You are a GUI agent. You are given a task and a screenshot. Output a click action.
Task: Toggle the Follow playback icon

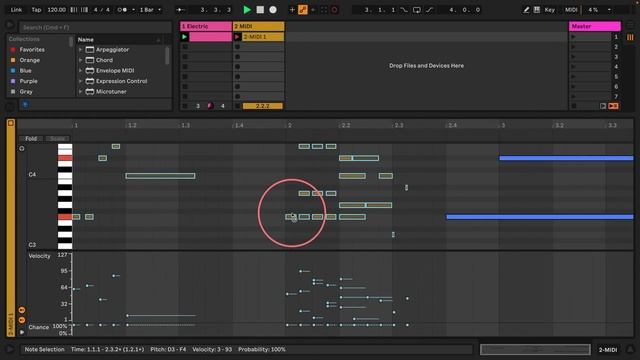pos(180,9)
